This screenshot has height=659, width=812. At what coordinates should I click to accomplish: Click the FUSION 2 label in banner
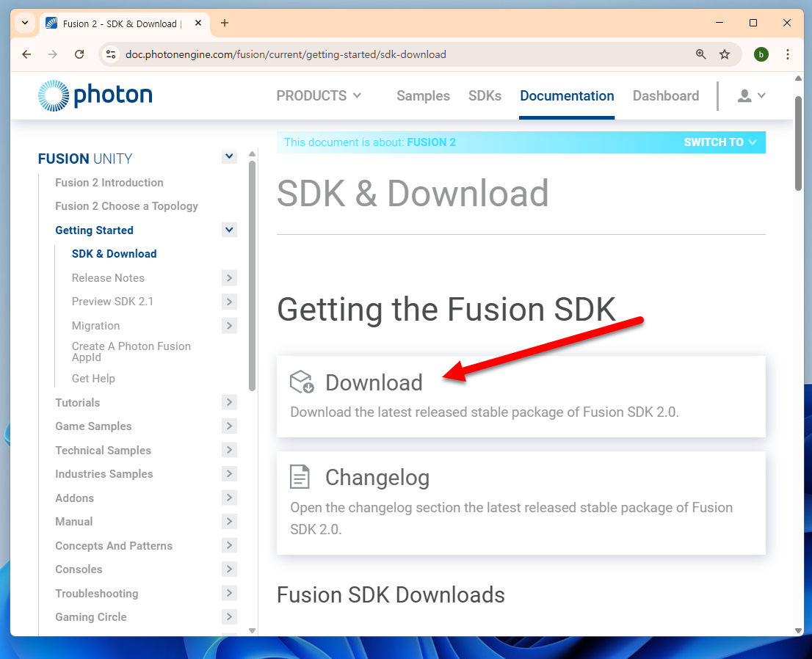(432, 142)
